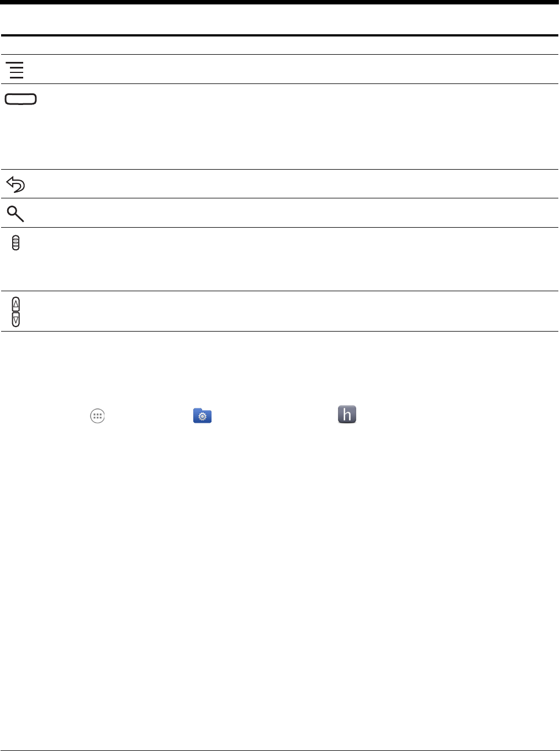The image size is (560, 751).
Task: Click the Back arrow icon
Action: pos(15,184)
